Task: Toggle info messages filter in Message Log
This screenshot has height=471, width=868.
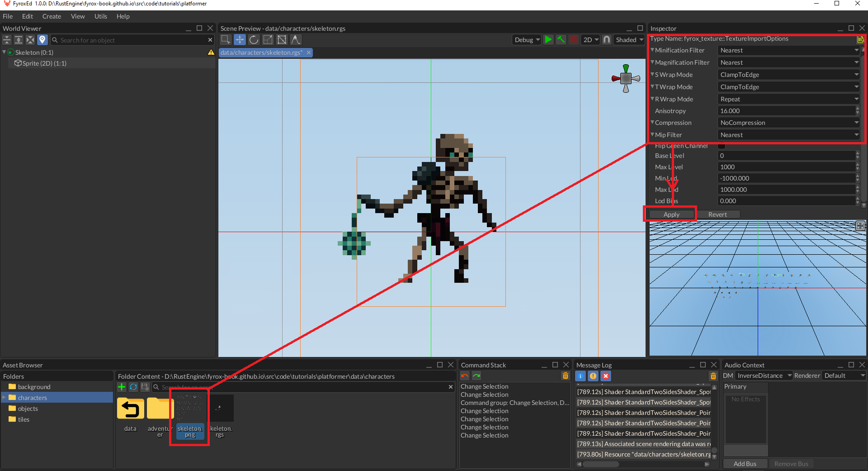Action: click(x=580, y=376)
